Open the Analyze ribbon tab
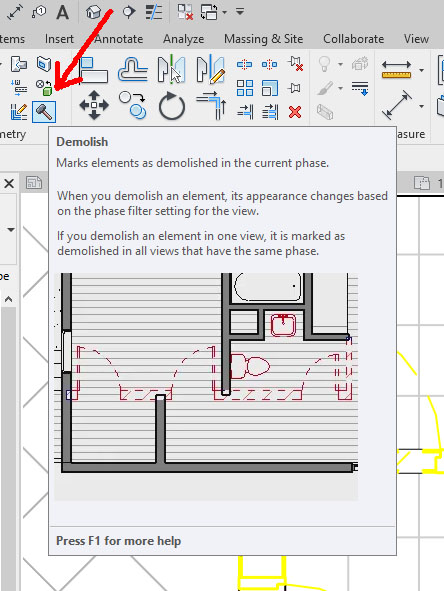 tap(184, 39)
